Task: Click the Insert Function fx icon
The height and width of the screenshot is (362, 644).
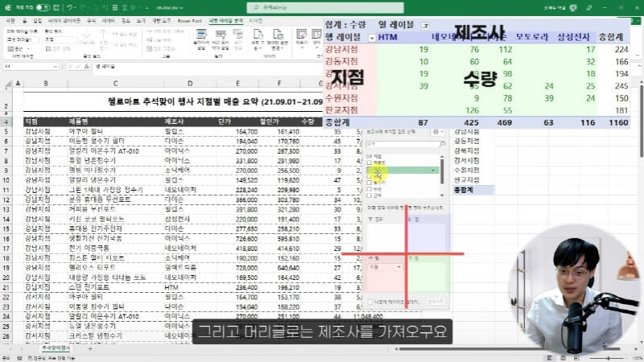Action: [86, 66]
